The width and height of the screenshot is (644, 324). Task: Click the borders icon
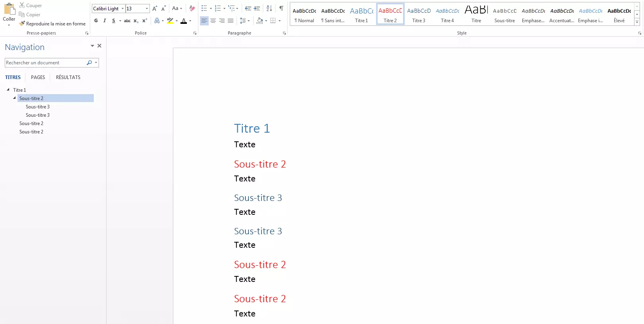pyautogui.click(x=273, y=21)
